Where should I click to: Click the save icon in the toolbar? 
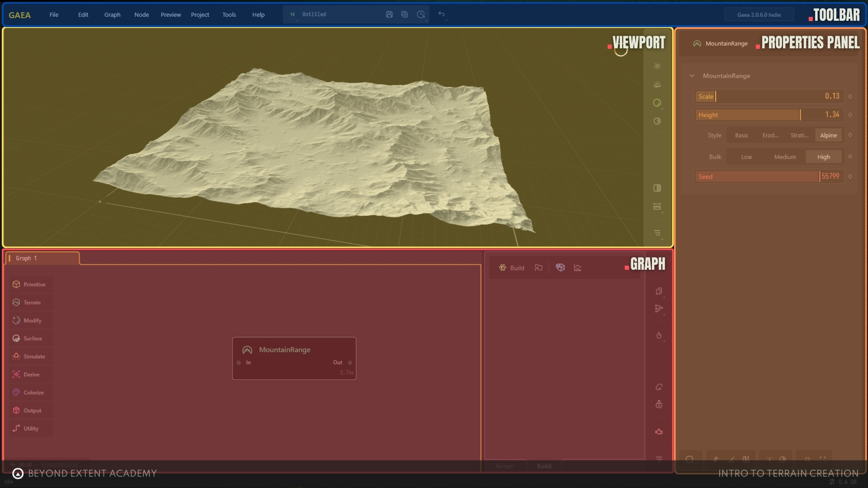pos(389,14)
